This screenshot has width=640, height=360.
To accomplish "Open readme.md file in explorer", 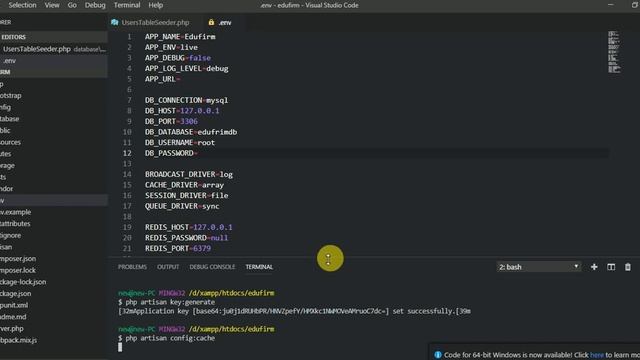I will (13, 317).
